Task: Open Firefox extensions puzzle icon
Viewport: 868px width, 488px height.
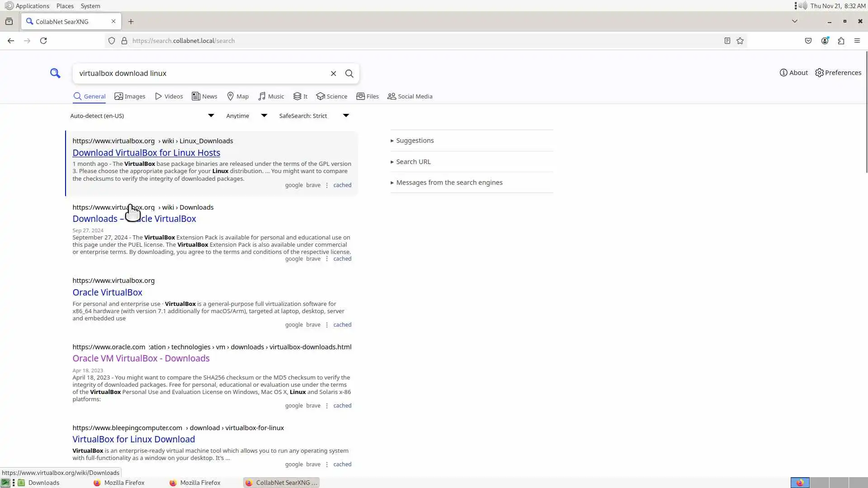Action: pos(841,41)
